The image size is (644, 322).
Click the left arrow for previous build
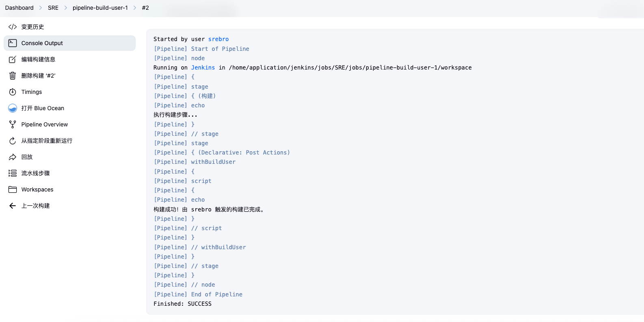13,206
